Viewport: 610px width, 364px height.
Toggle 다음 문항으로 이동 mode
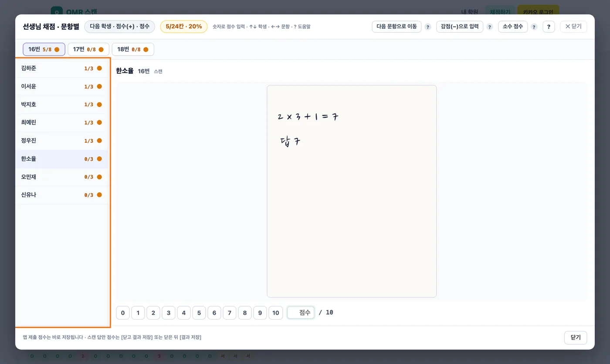[x=396, y=27]
